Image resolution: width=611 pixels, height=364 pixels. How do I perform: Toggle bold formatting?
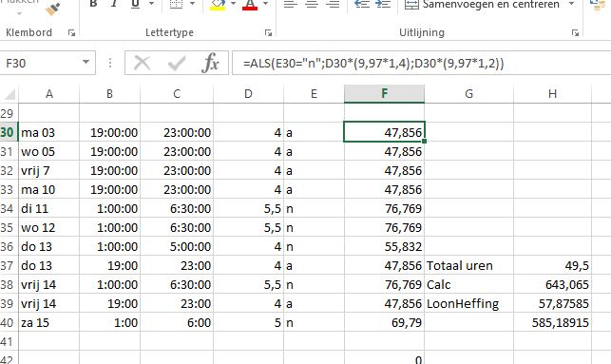pos(93,4)
